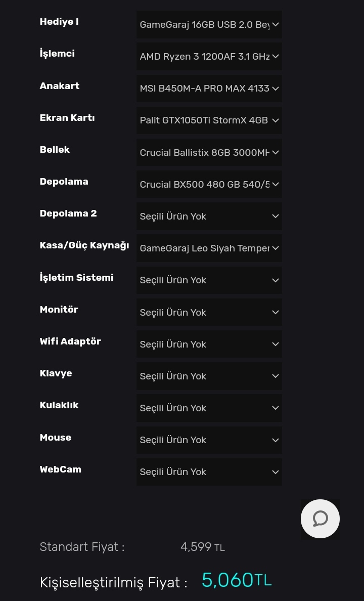Image resolution: width=364 pixels, height=601 pixels.
Task: Select a Klavye from dropdown
Action: pyautogui.click(x=209, y=376)
